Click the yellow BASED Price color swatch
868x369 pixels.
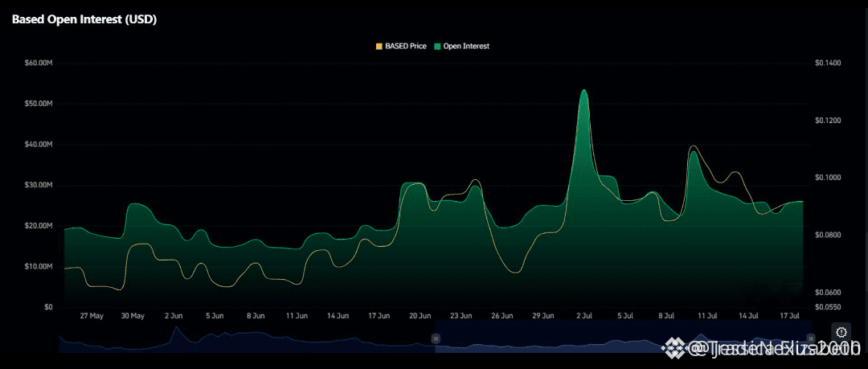click(379, 47)
